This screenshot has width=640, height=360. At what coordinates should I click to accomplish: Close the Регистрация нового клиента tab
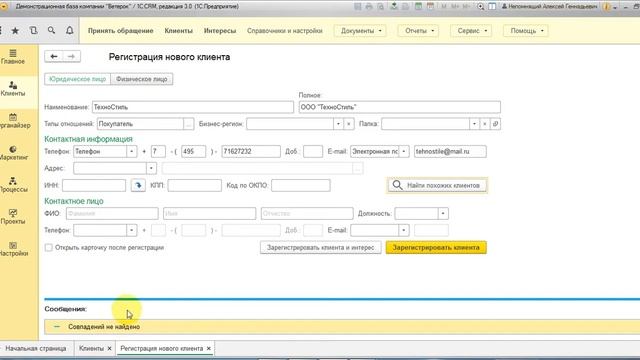[x=209, y=349]
